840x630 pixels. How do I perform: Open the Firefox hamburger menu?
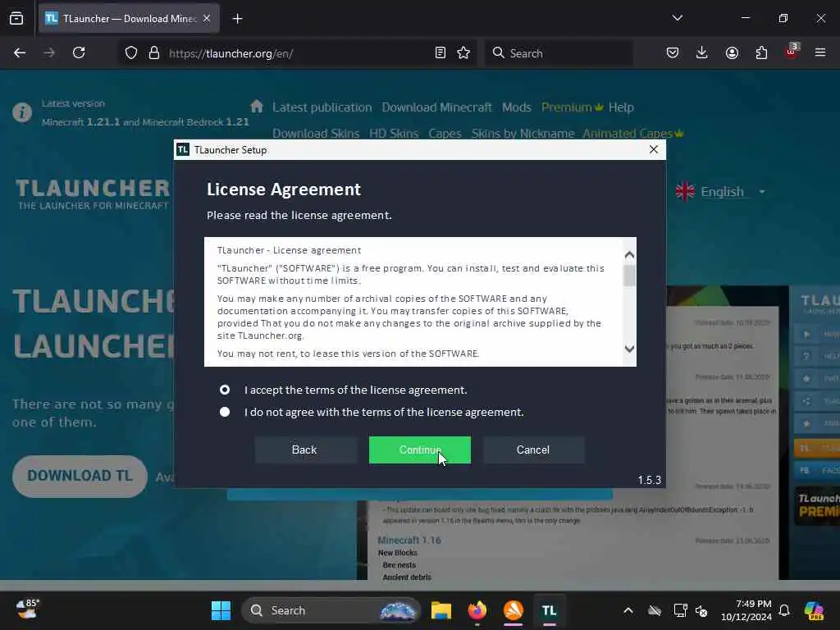820,52
